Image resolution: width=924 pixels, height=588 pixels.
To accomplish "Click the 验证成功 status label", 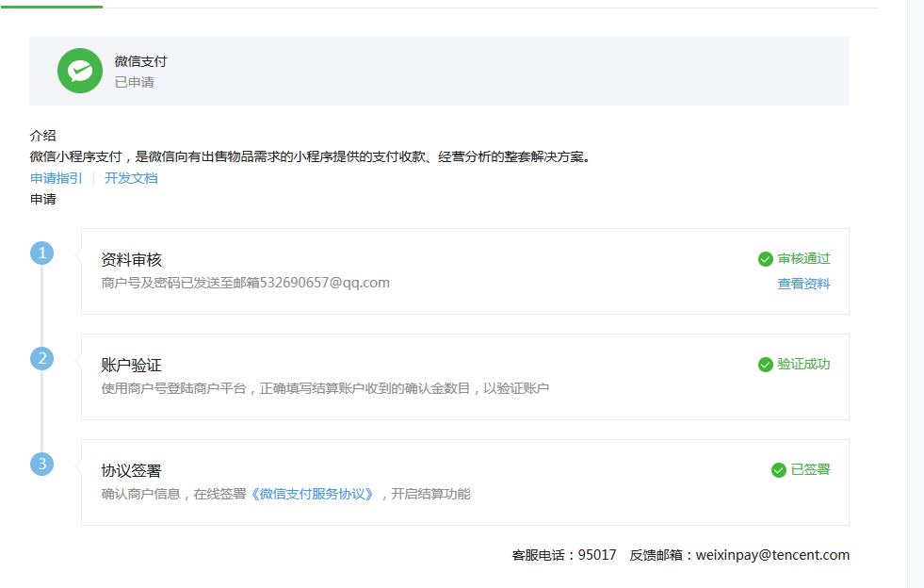I will (803, 364).
